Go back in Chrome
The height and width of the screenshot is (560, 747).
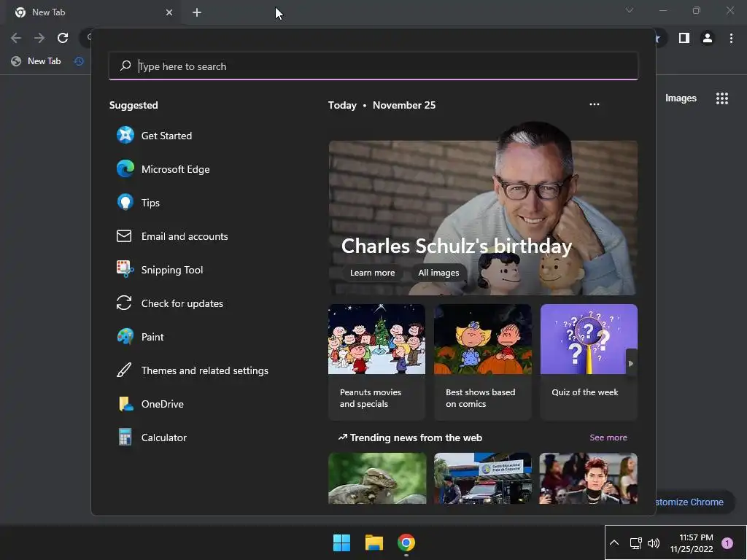pyautogui.click(x=16, y=38)
